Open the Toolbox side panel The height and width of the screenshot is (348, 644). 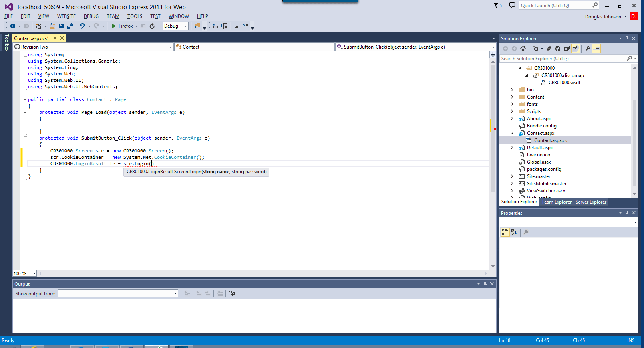[x=6, y=43]
